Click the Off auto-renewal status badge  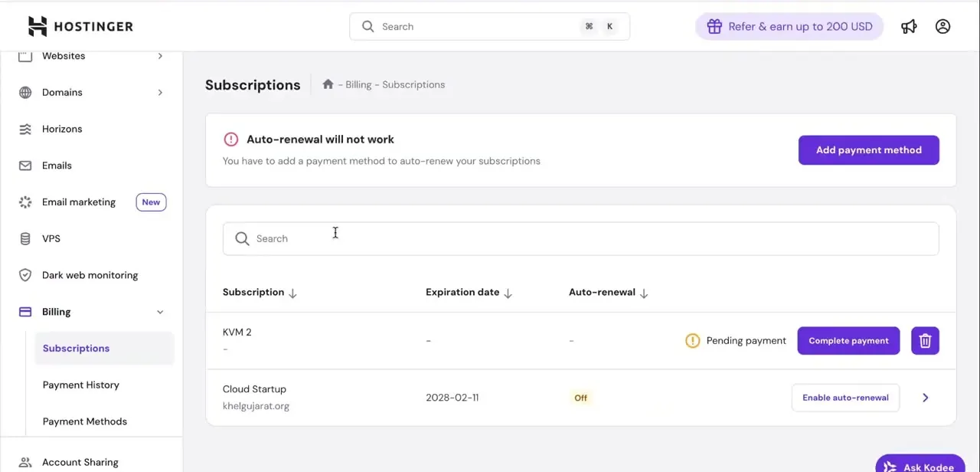click(581, 398)
